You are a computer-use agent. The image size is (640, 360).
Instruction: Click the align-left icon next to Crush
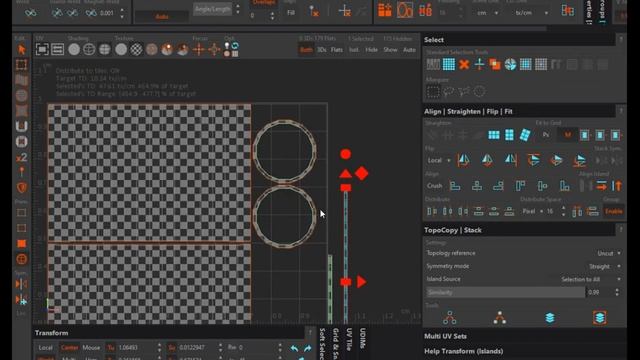(455, 186)
